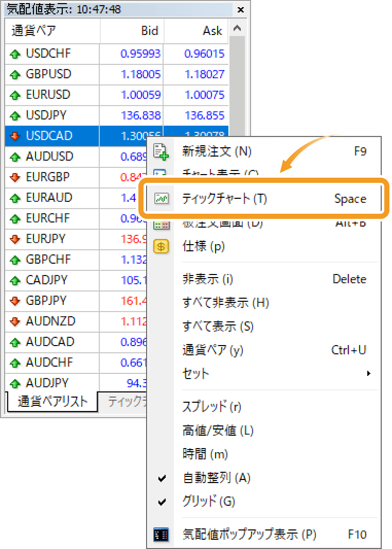This screenshot has height=549, width=392.
Task: Select すべて非表示 (H) menu entry
Action: (264, 302)
